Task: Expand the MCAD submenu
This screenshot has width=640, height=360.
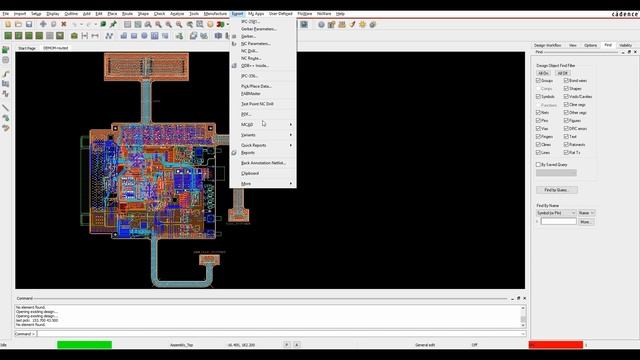Action: tap(263, 124)
